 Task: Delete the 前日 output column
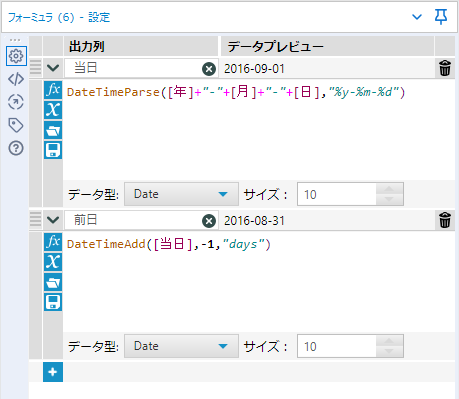pyautogui.click(x=445, y=220)
